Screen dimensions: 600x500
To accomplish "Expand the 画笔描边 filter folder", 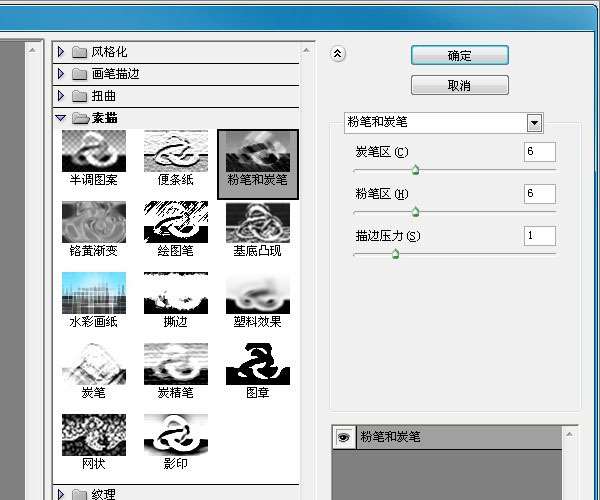I will pyautogui.click(x=60, y=73).
